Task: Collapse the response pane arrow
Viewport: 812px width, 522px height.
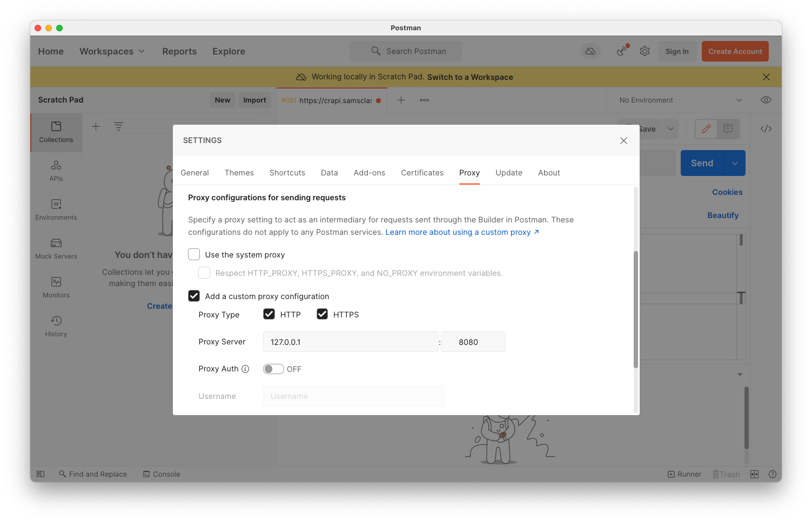Action: point(740,375)
